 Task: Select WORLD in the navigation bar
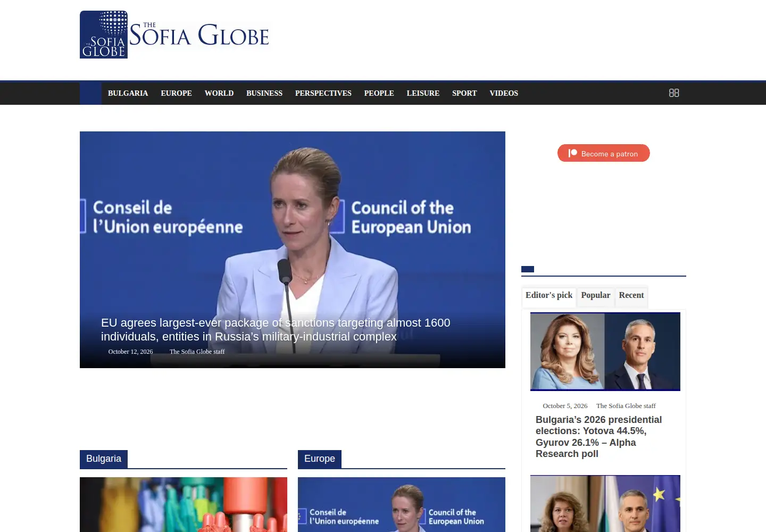point(219,93)
